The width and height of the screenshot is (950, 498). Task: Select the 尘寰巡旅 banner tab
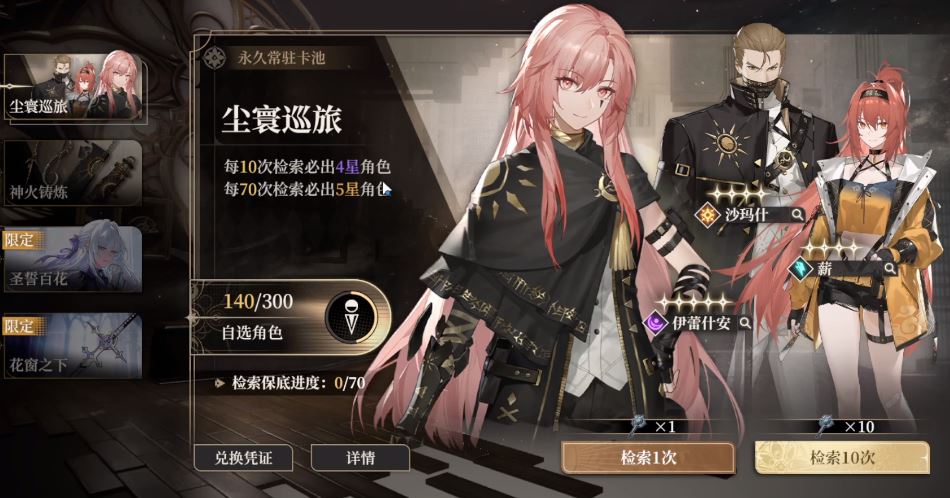(x=73, y=87)
